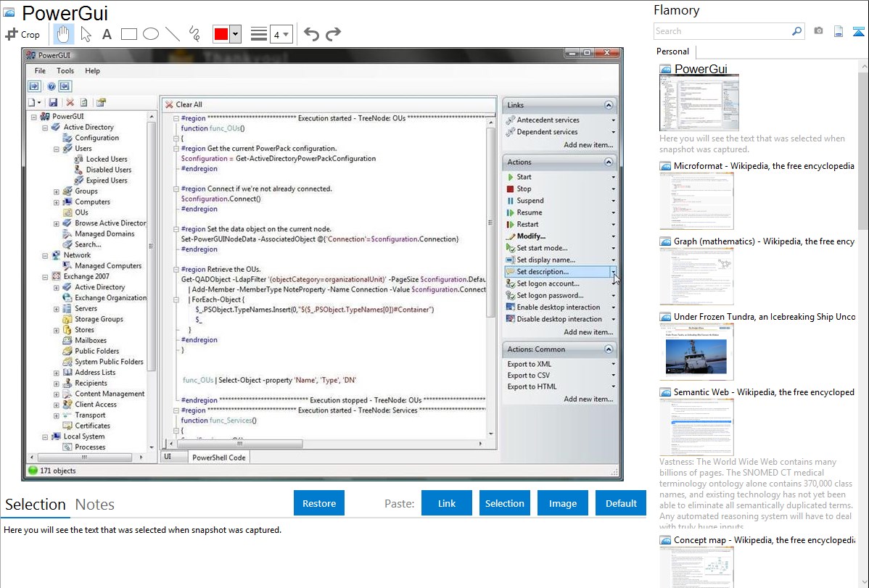Open the PowerGui snapshot thumbnail

(x=699, y=103)
